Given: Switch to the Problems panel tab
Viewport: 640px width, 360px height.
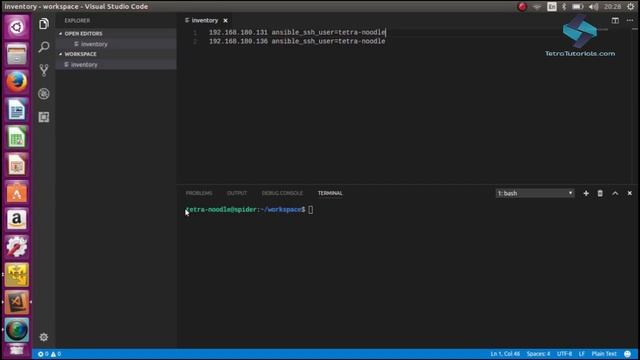Looking at the screenshot, I should 199,193.
